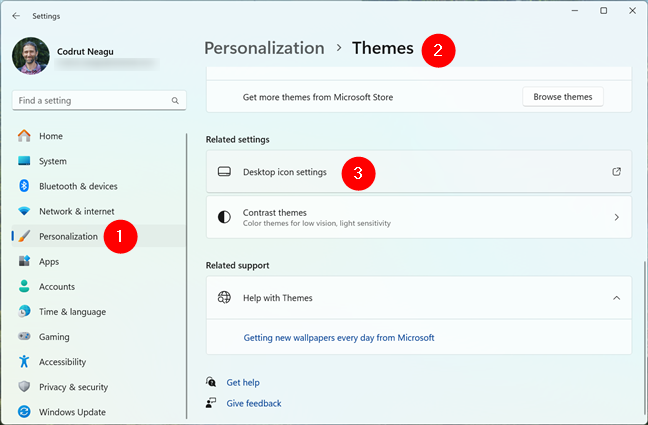This screenshot has width=648, height=425.
Task: Click the Themes breadcrumb title
Action: 383,48
